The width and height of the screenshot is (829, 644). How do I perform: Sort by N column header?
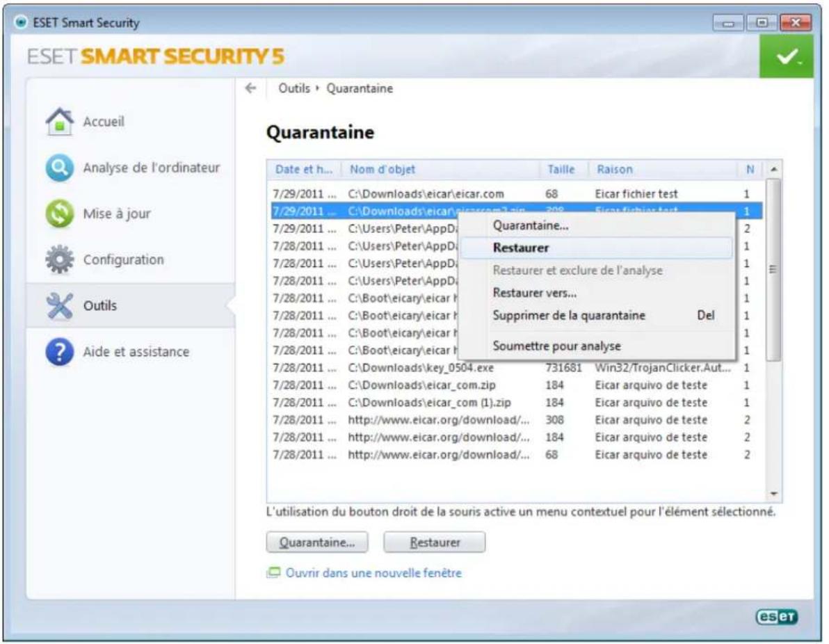tap(750, 169)
